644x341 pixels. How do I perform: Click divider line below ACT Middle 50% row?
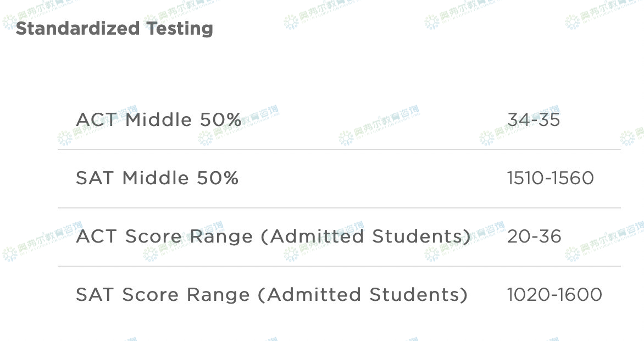pyautogui.click(x=339, y=150)
